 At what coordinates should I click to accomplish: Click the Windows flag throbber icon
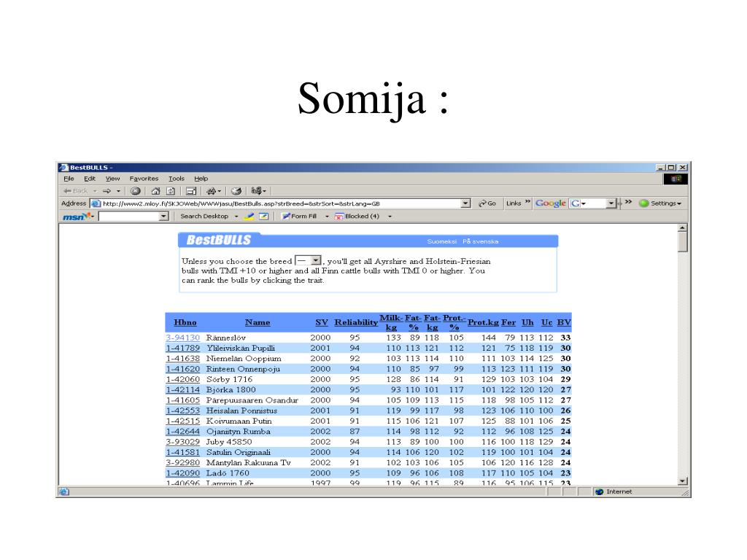click(676, 179)
